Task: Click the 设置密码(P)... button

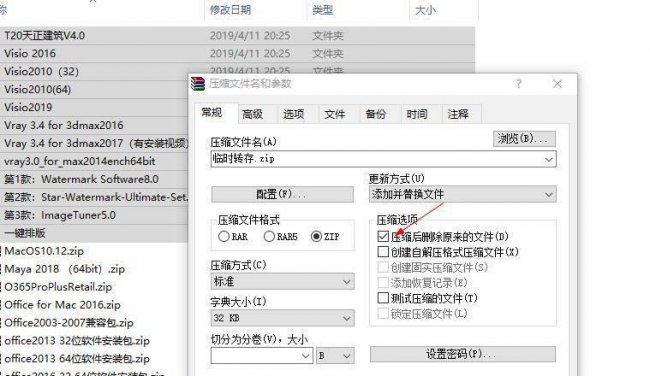Action: 463,354
